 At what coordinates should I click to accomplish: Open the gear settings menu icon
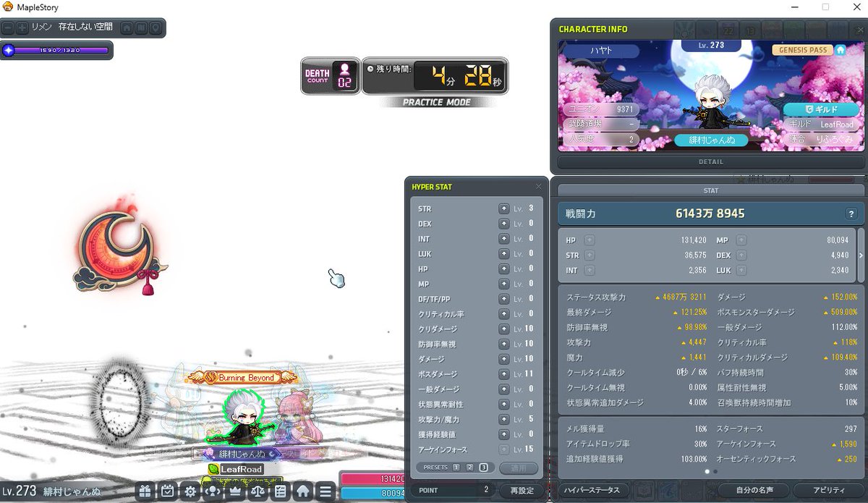point(190,491)
